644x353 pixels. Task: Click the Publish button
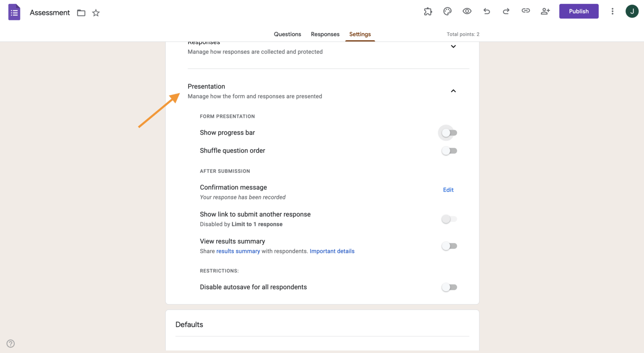click(x=579, y=11)
